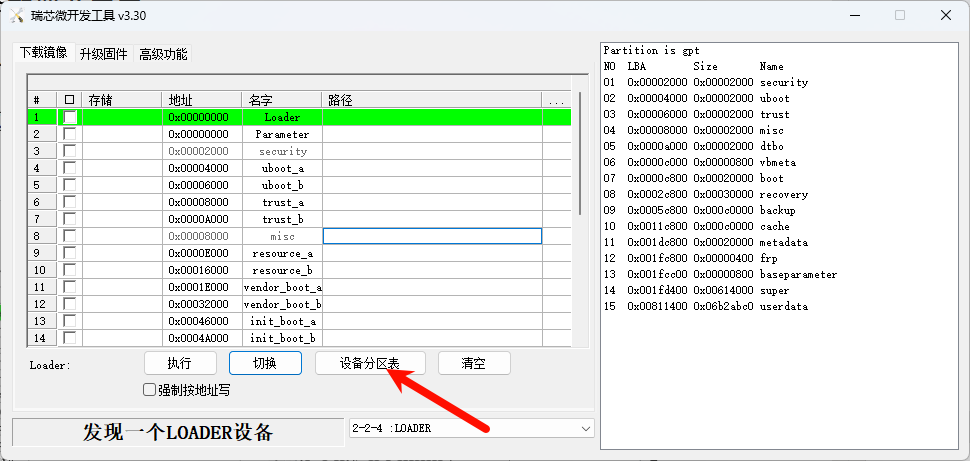Check the security row checkbox
Screen dimensions: 970x461
[70, 151]
